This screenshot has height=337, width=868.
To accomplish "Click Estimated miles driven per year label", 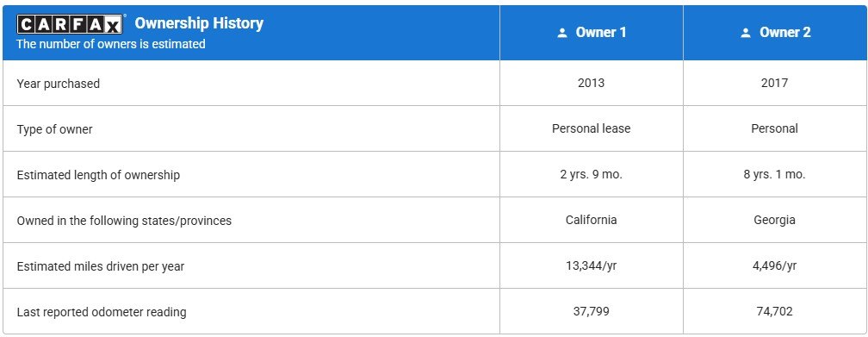I will tap(101, 266).
